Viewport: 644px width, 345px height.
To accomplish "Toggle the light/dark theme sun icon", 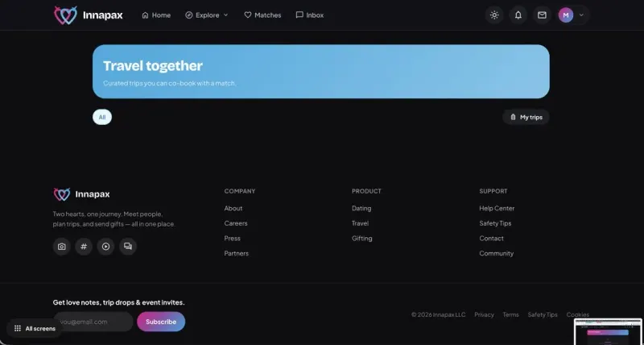I will click(x=494, y=15).
